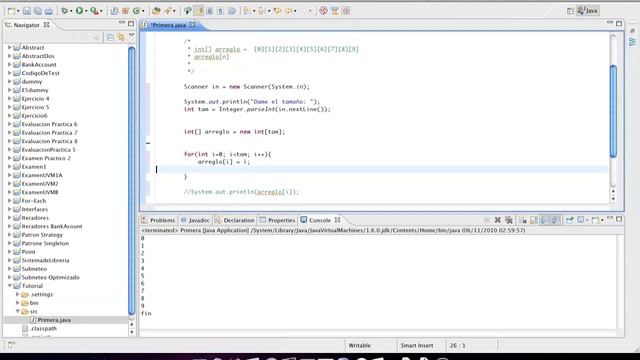Image resolution: width=640 pixels, height=360 pixels.
Task: Toggle Block Selection Mode icon
Action: click(x=209, y=11)
